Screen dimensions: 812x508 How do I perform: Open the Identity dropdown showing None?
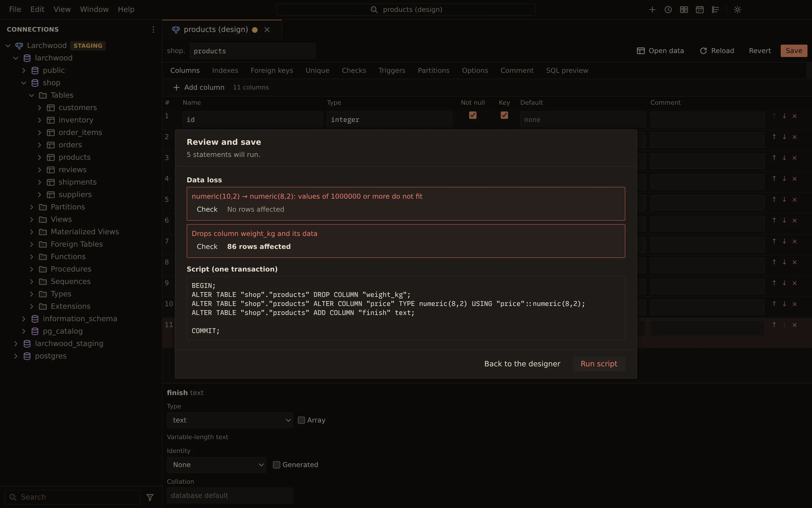coord(217,465)
